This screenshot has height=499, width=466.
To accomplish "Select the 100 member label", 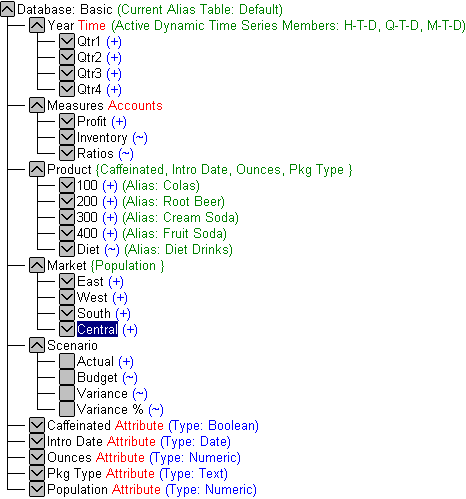I will (87, 185).
